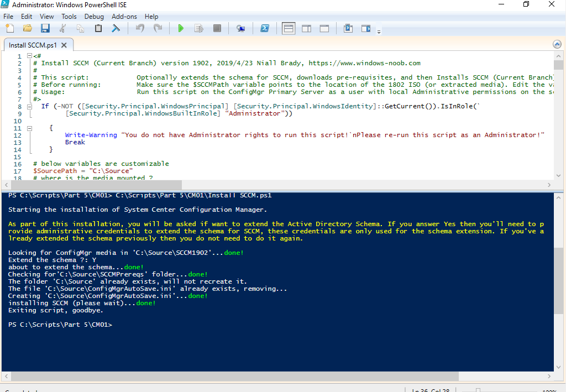Open the Debug menu

point(94,17)
